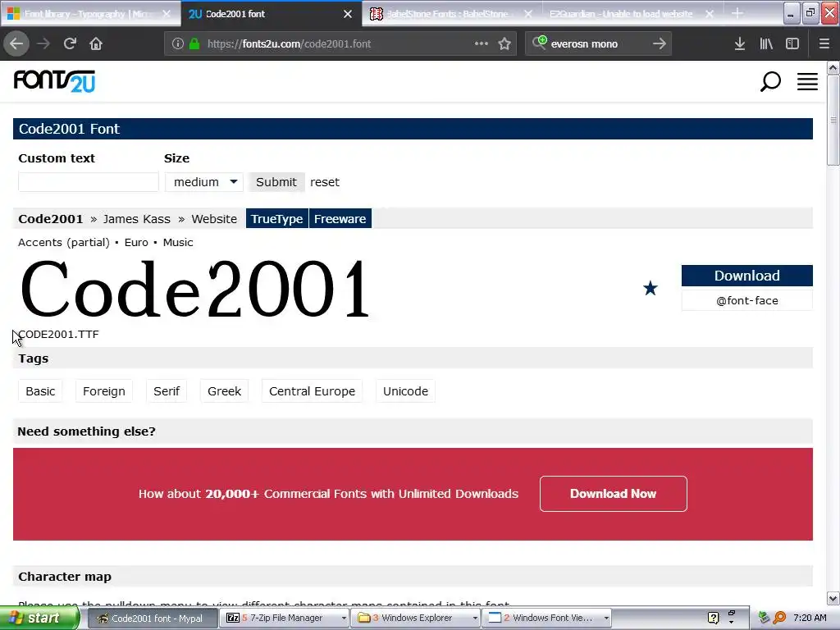Reload the current page
This screenshot has width=840, height=630.
(70, 44)
